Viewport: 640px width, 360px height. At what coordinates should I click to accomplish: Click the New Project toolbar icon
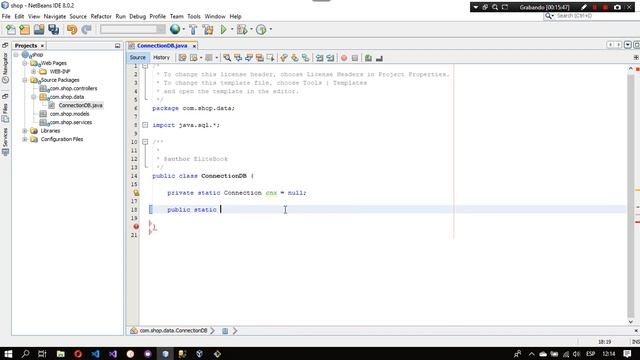[x=24, y=29]
